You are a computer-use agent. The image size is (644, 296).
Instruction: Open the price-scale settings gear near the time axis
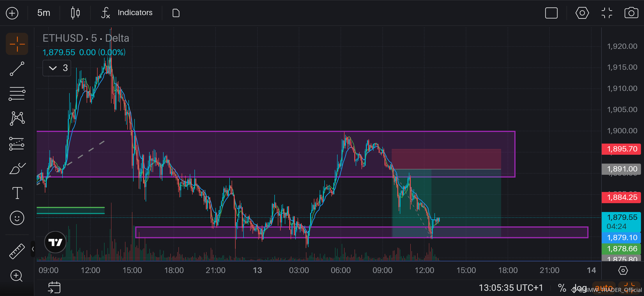[x=623, y=270]
